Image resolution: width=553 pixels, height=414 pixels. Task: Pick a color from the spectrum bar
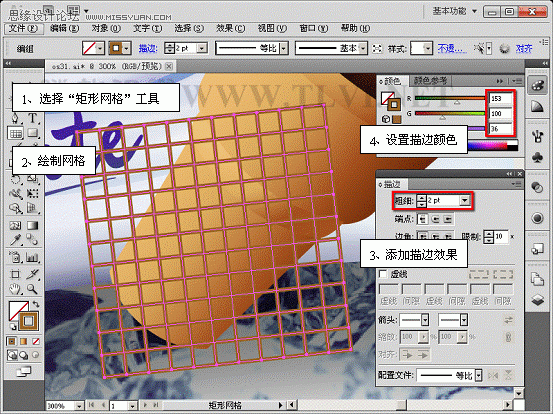pos(488,146)
